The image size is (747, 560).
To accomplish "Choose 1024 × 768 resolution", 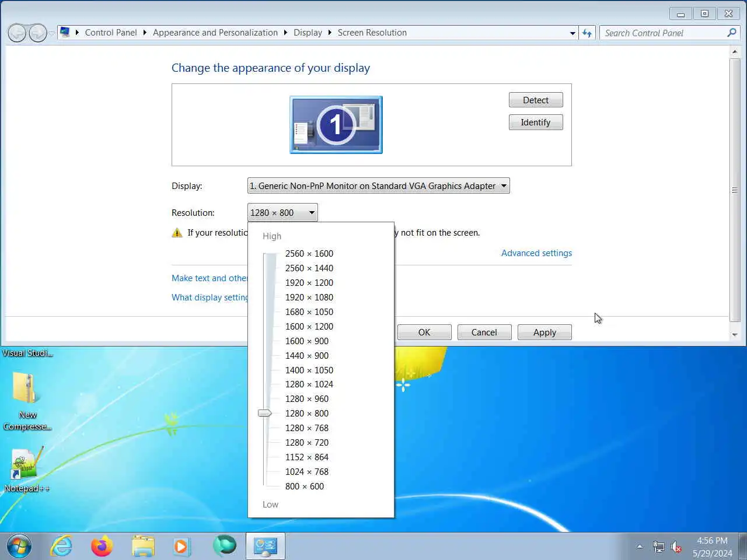I will 307,472.
